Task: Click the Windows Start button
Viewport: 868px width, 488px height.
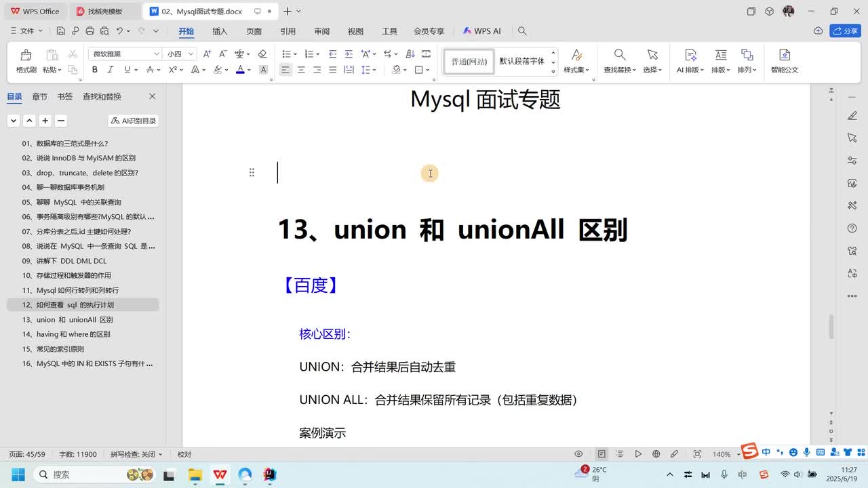Action: click(x=18, y=474)
